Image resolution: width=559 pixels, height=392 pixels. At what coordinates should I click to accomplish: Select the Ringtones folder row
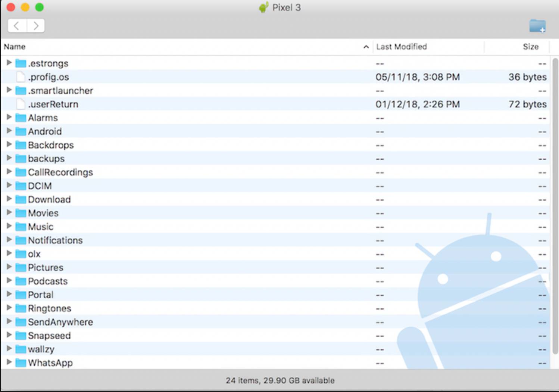pyautogui.click(x=49, y=308)
